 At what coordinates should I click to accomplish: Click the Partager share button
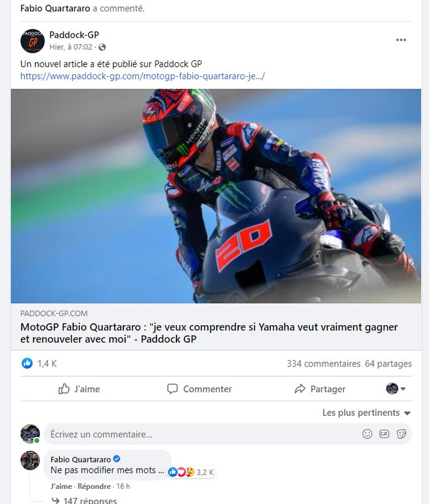pyautogui.click(x=320, y=389)
